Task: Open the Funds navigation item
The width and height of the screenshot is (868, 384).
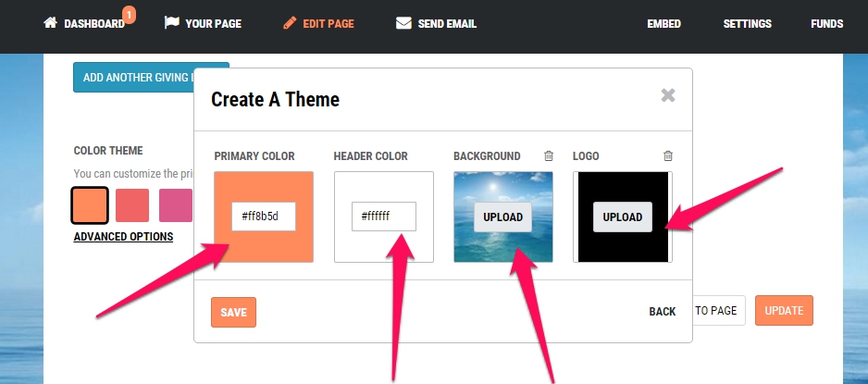Action: tap(827, 24)
